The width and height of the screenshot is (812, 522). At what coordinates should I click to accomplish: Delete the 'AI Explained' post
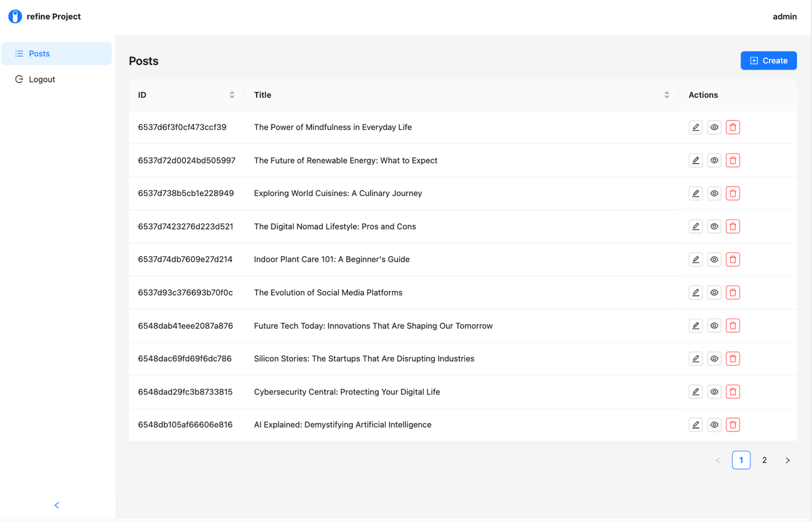click(733, 425)
